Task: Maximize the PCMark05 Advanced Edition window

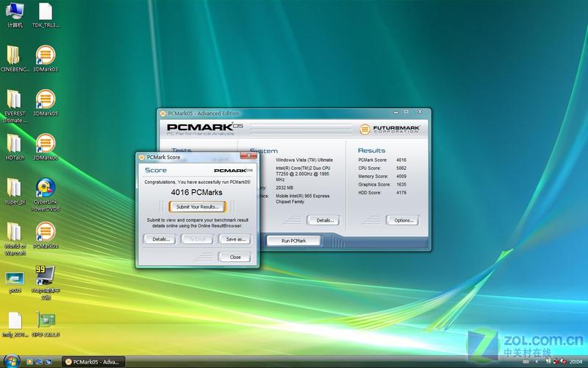Action: [406, 112]
